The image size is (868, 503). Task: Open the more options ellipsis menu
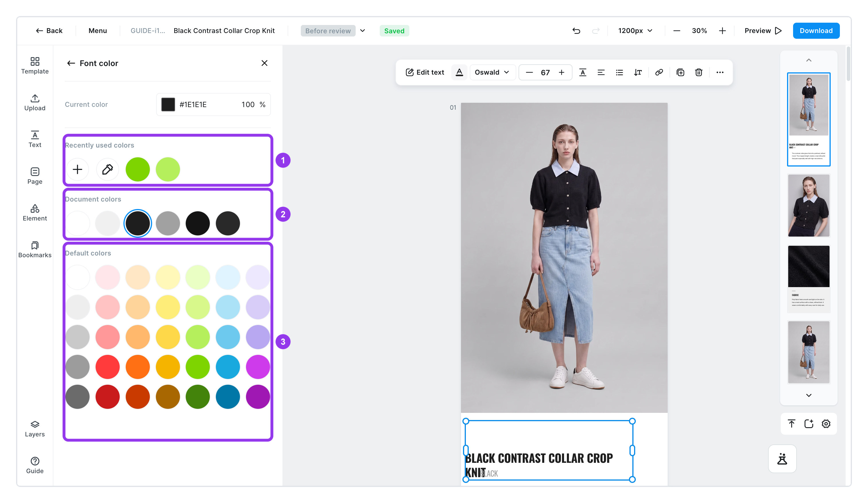720,72
